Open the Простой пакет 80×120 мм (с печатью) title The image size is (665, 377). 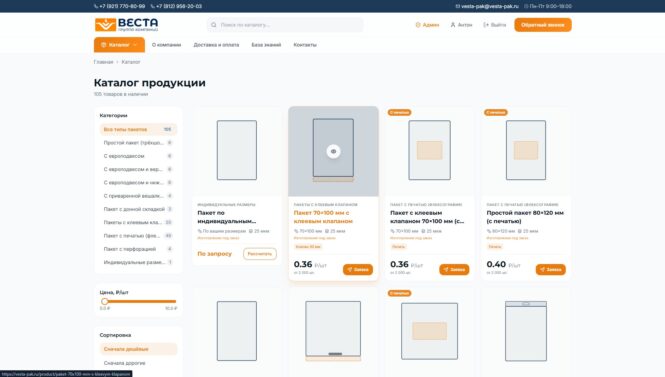tap(525, 217)
